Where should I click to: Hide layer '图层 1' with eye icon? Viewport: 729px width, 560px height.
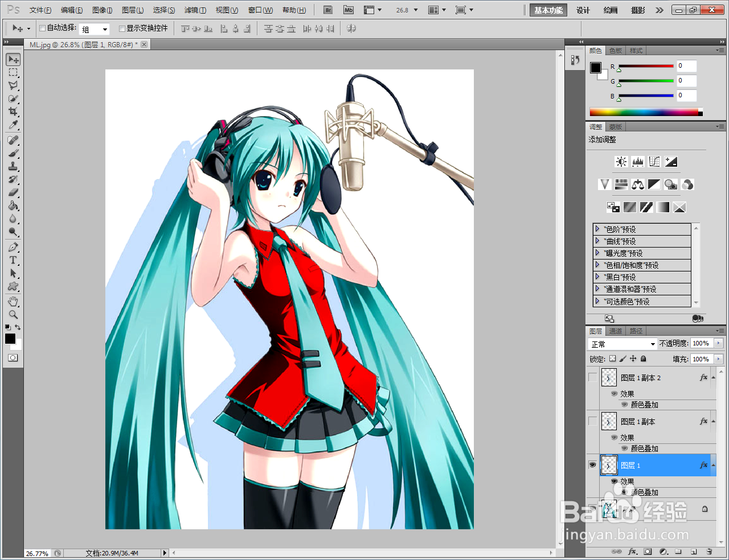pos(592,465)
